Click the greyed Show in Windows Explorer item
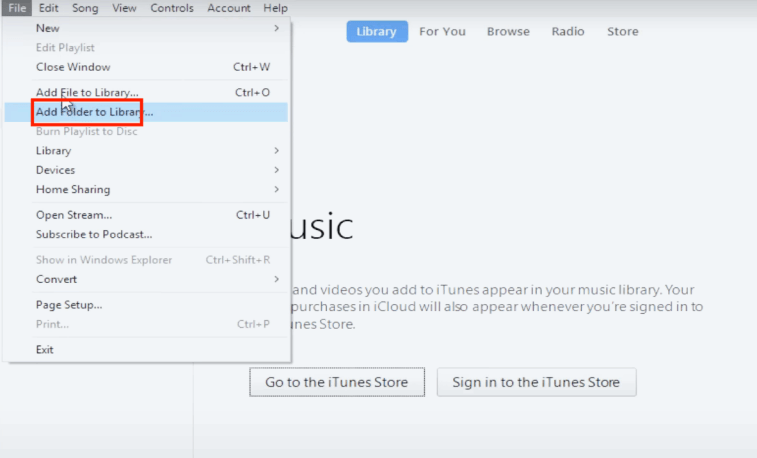Image resolution: width=757 pixels, height=458 pixels. point(146,260)
